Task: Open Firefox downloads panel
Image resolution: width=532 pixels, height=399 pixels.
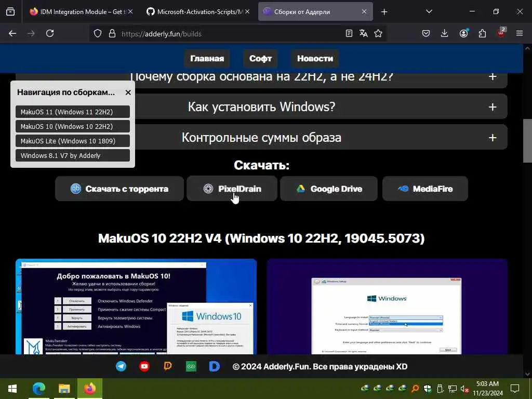Action: tap(445, 33)
